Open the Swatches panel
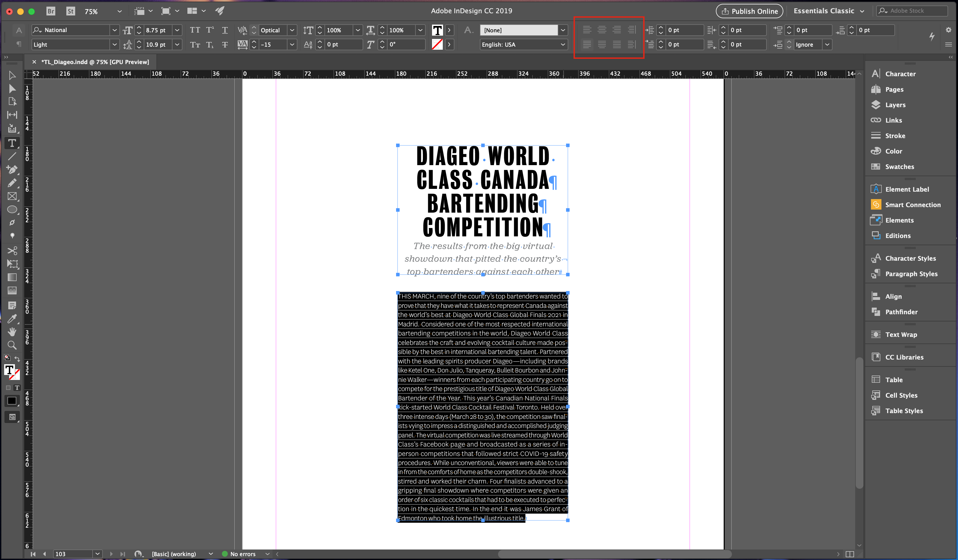Screen dimensions: 958x560 tap(899, 167)
